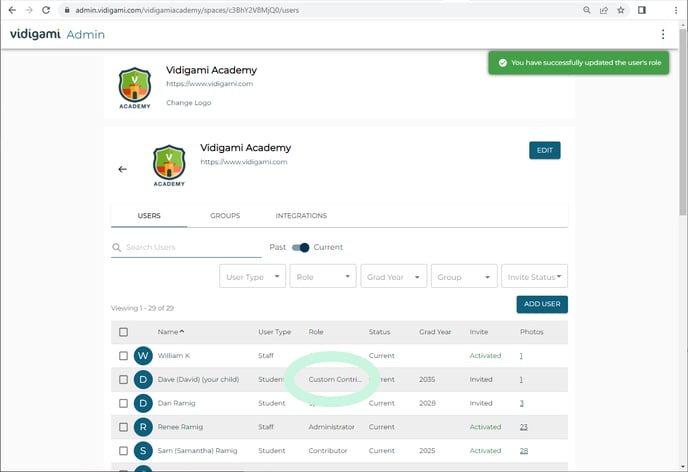Click the EDIT button
688x472 pixels.
[545, 150]
